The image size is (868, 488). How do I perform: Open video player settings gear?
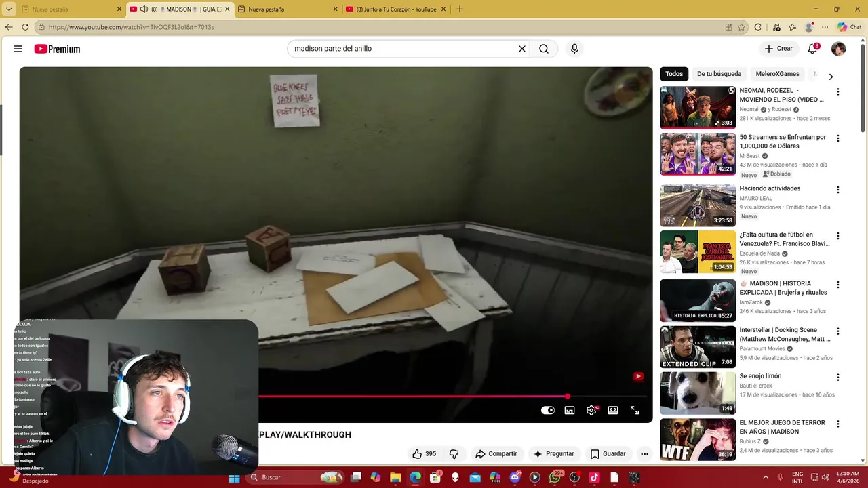(591, 410)
